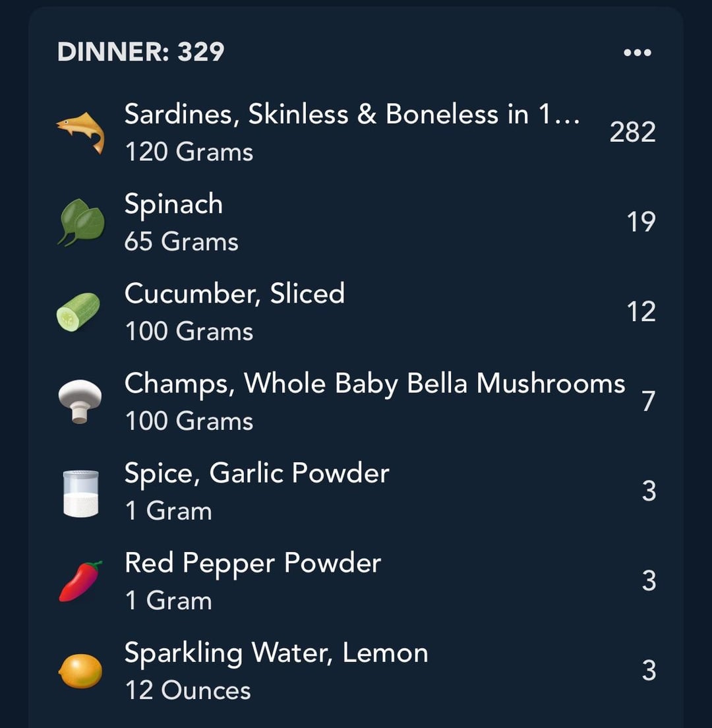Tap the 65 Grams spinach serving size
Viewport: 712px width, 728px height.
coord(181,241)
